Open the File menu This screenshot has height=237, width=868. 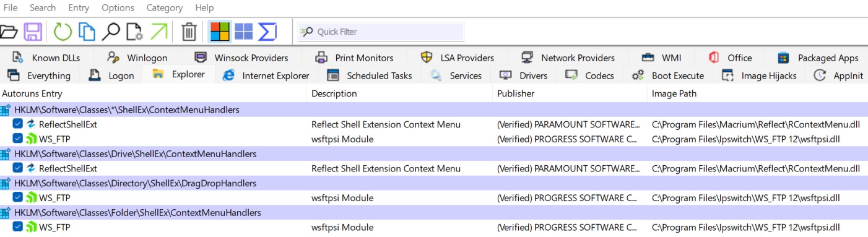coord(11,8)
